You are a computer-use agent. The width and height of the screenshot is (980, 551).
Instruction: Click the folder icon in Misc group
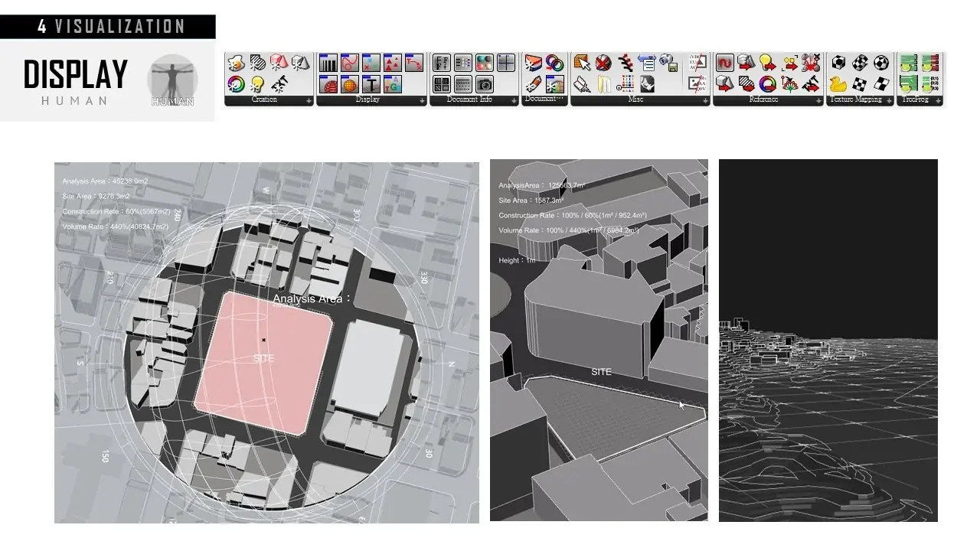point(604,84)
